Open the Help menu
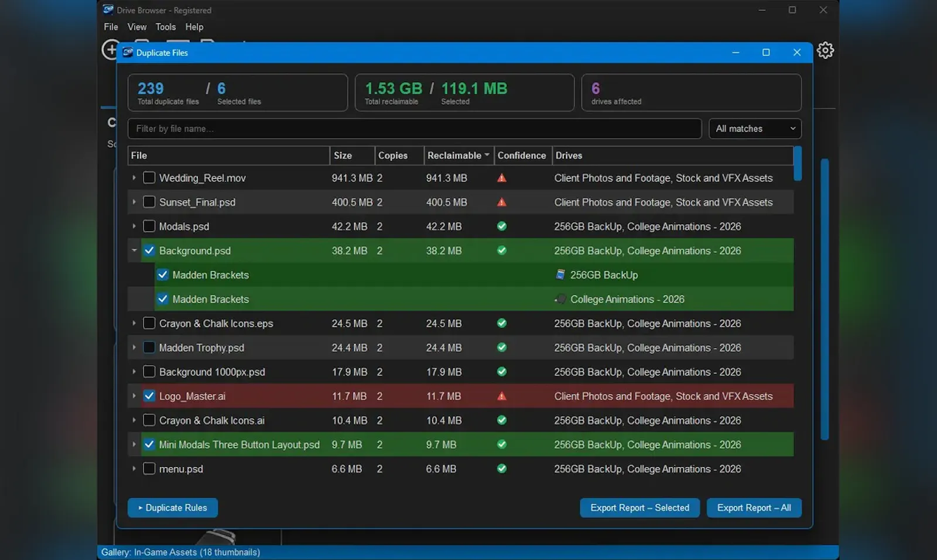Viewport: 937px width, 560px height. coord(194,27)
